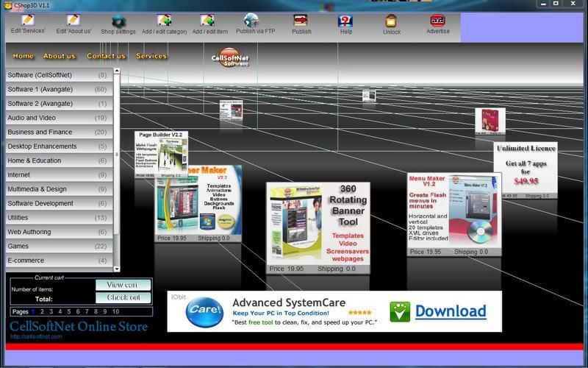Click the Advanced SystemCare ad title
Viewport: 588px width, 368px height.
tap(289, 302)
